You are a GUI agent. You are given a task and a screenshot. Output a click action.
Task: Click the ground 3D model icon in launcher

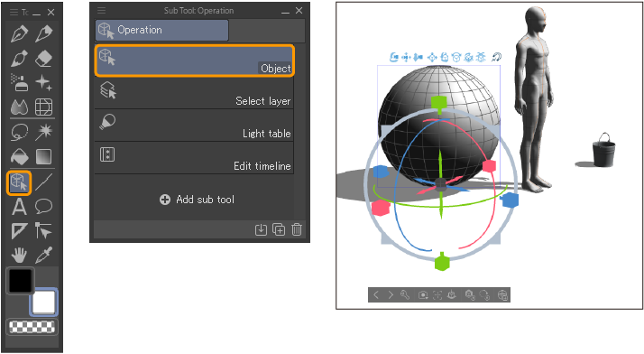point(452,294)
